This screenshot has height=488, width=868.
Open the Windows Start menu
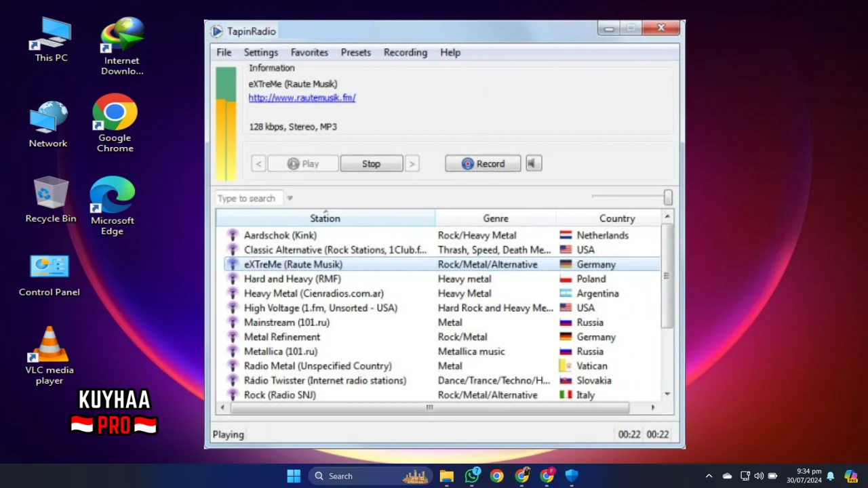pyautogui.click(x=294, y=476)
